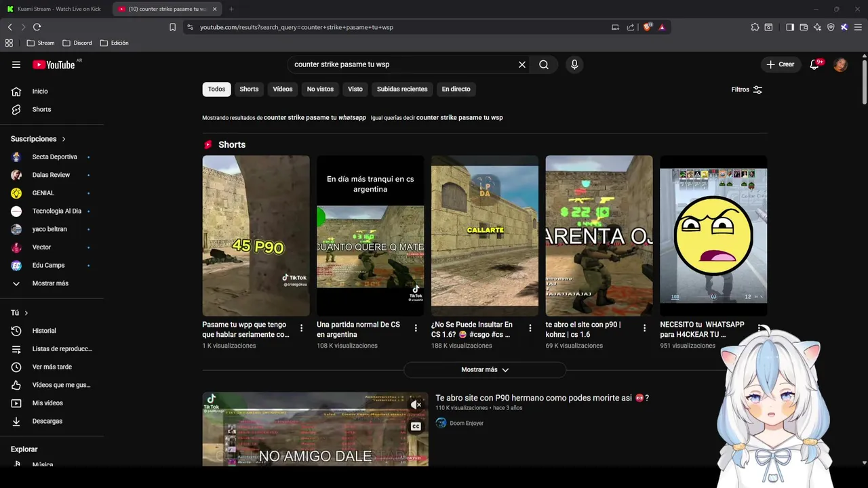This screenshot has height=488, width=868.
Task: Unmute the video preview
Action: click(x=416, y=405)
